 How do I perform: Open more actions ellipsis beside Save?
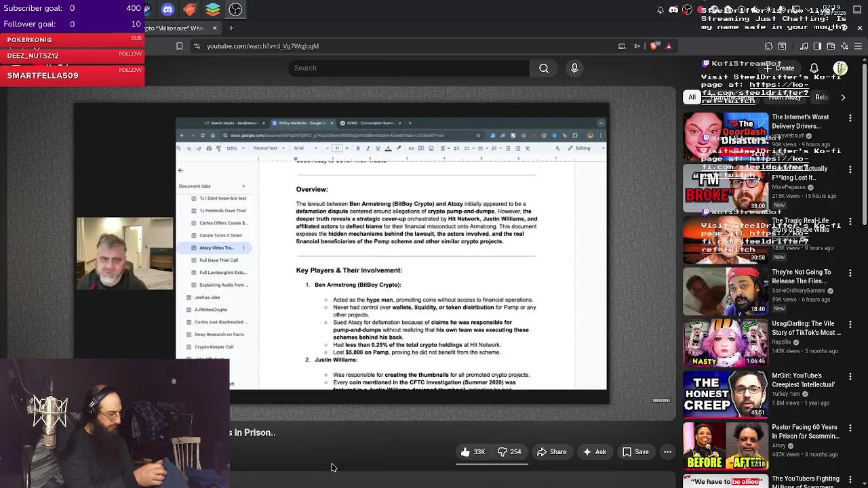tap(667, 452)
